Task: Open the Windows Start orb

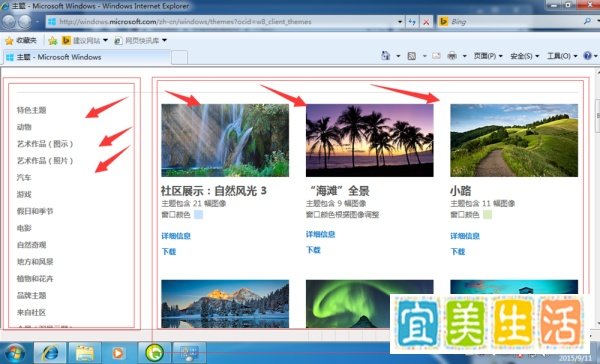Action: 15,353
